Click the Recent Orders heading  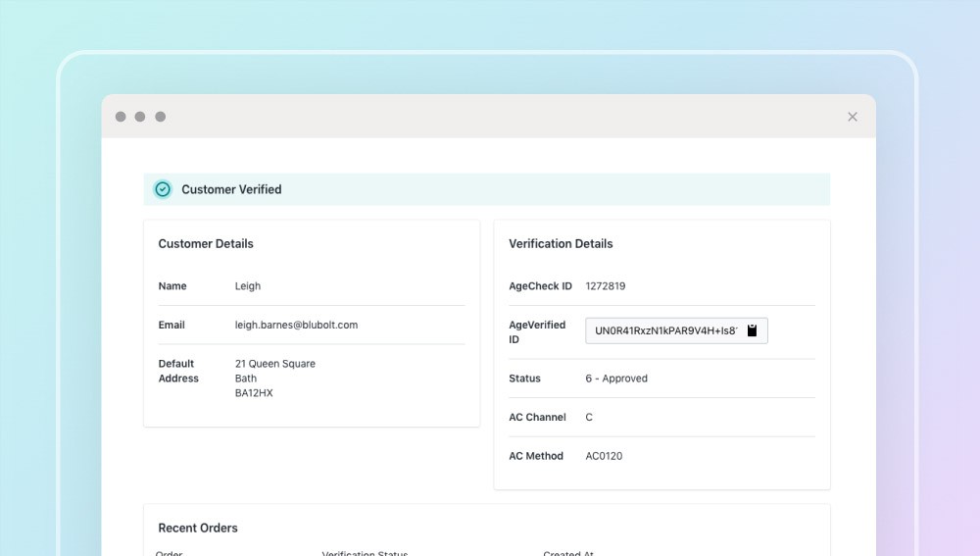coord(198,528)
